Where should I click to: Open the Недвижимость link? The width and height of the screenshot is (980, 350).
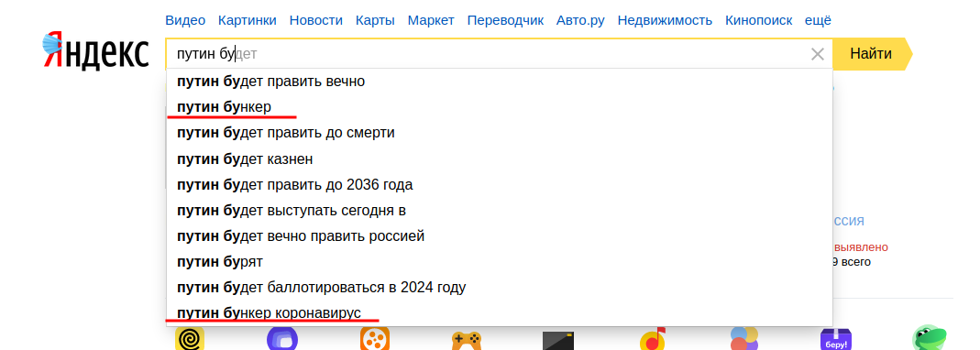665,20
